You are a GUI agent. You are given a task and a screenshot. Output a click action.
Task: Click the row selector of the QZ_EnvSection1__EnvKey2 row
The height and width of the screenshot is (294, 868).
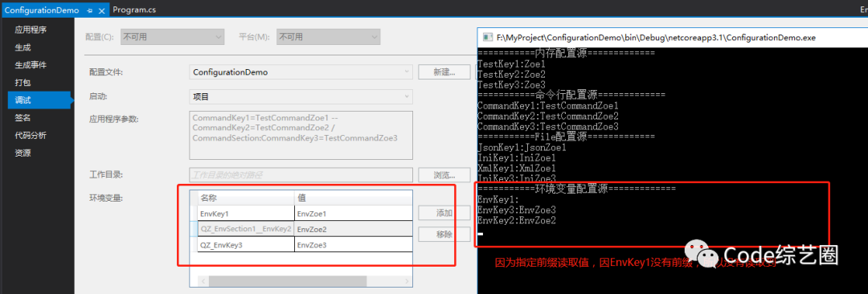tap(194, 229)
